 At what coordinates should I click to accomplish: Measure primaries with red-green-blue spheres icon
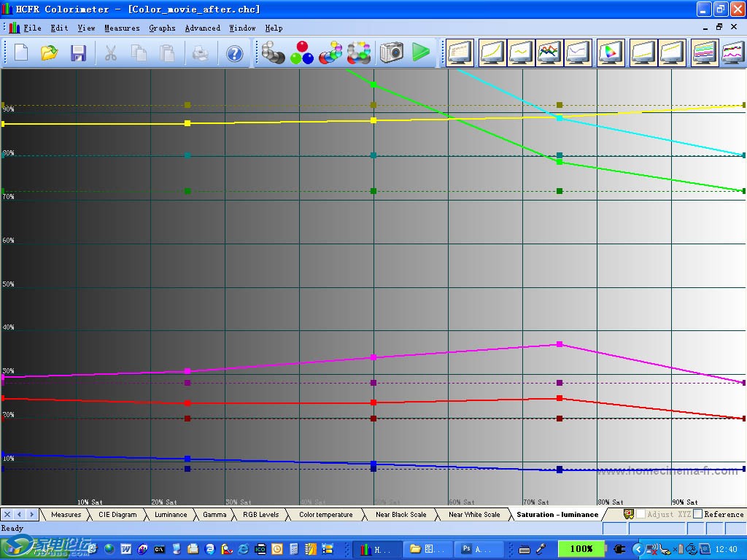[x=301, y=53]
